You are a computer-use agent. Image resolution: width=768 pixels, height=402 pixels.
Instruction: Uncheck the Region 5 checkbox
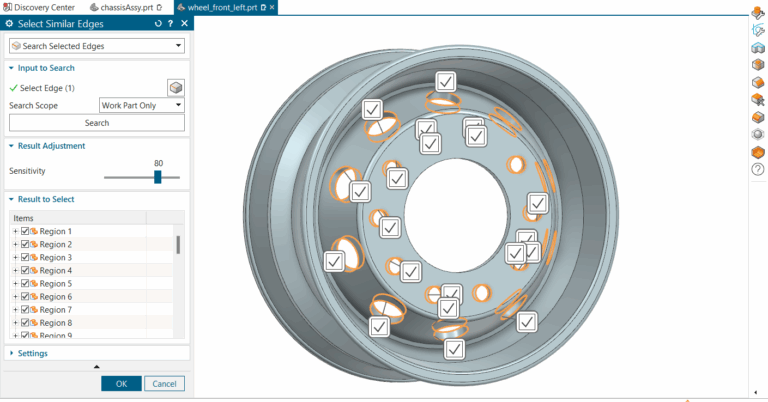[25, 283]
